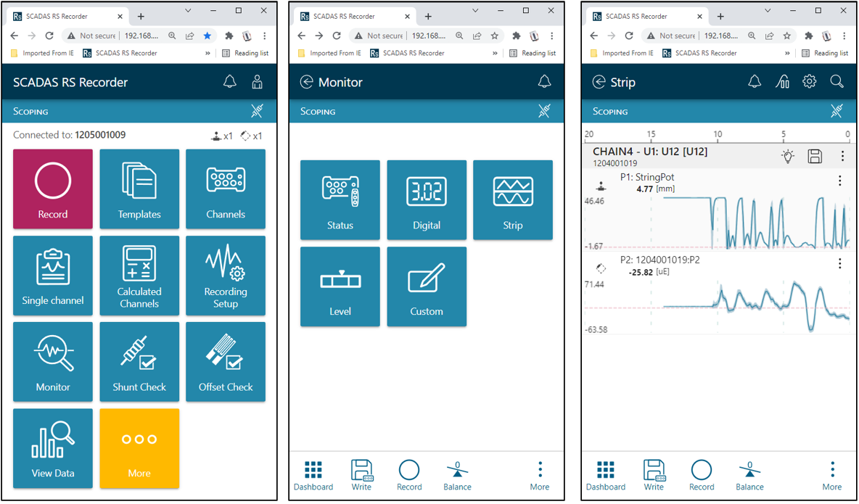Click the gear settings icon in Strip header
The width and height of the screenshot is (859, 504).
click(809, 82)
